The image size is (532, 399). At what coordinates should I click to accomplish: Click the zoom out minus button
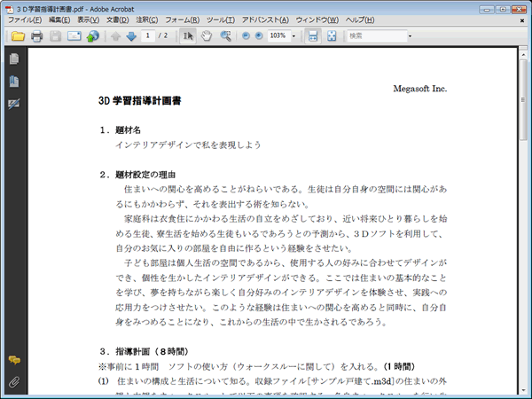click(246, 36)
